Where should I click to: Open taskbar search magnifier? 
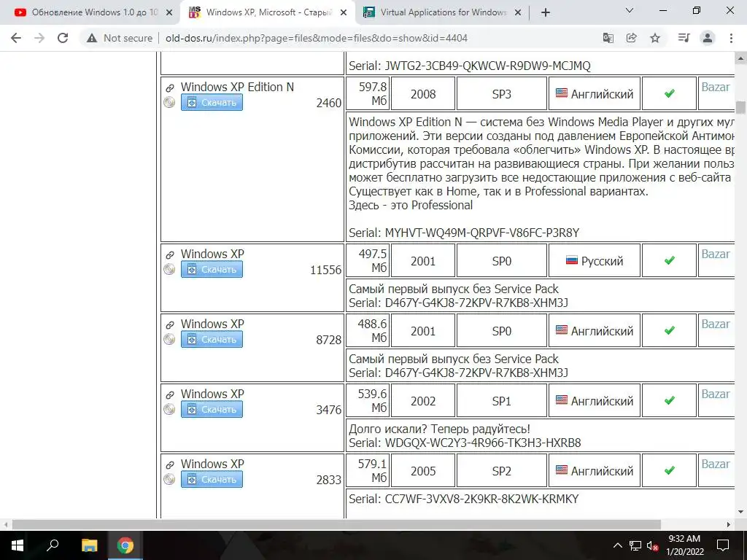[x=53, y=545]
